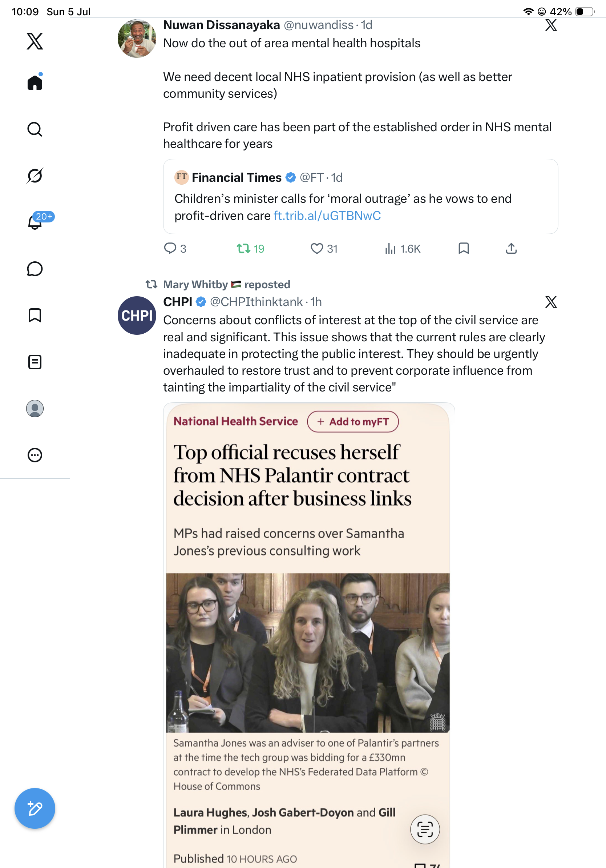The image size is (606, 868).
Task: Open the Grok X icon on CHPI post
Action: (x=551, y=302)
